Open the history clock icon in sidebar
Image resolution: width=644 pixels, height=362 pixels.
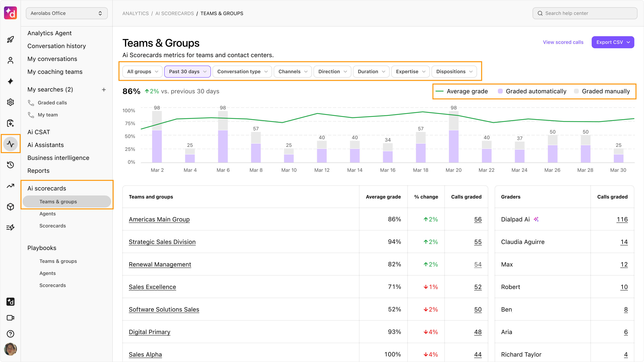[10, 165]
